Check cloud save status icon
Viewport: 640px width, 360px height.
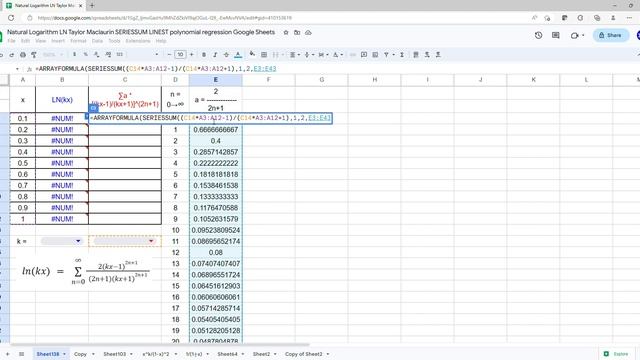[x=308, y=32]
